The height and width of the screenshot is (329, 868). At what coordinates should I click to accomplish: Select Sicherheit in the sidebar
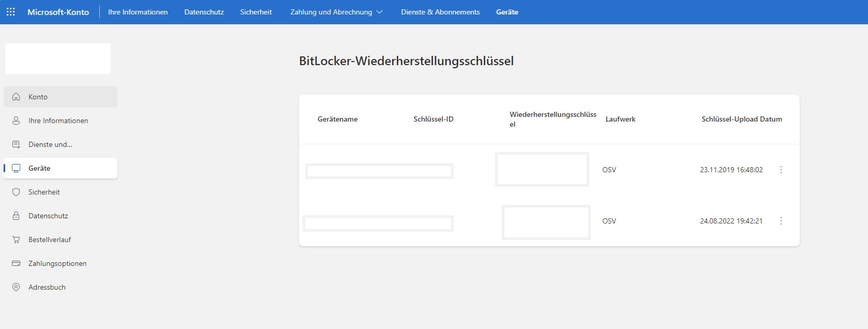(61, 192)
